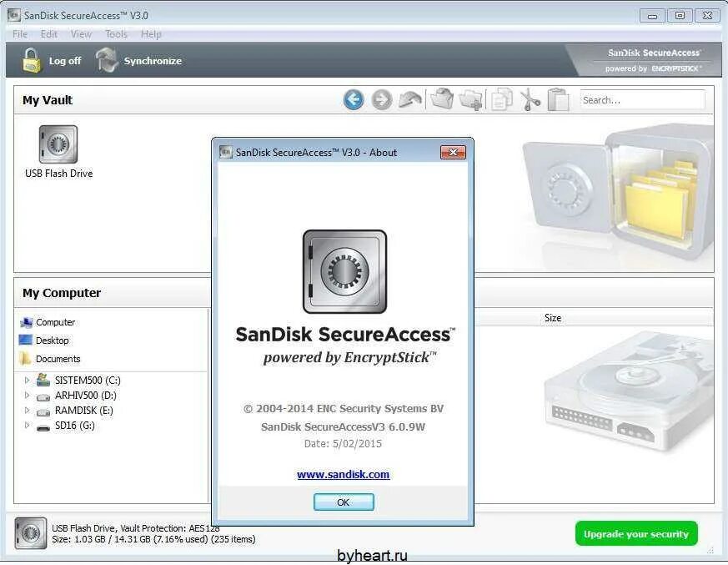Image resolution: width=728 pixels, height=565 pixels.
Task: Click the Upgrade your security button
Action: tap(636, 533)
